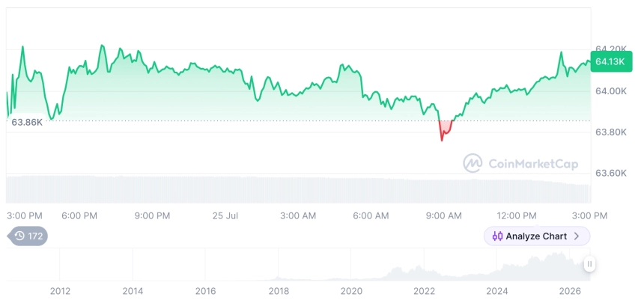Viewport: 644px width, 300px height.
Task: Click the gray volume bars under the chart
Action: tap(298, 189)
